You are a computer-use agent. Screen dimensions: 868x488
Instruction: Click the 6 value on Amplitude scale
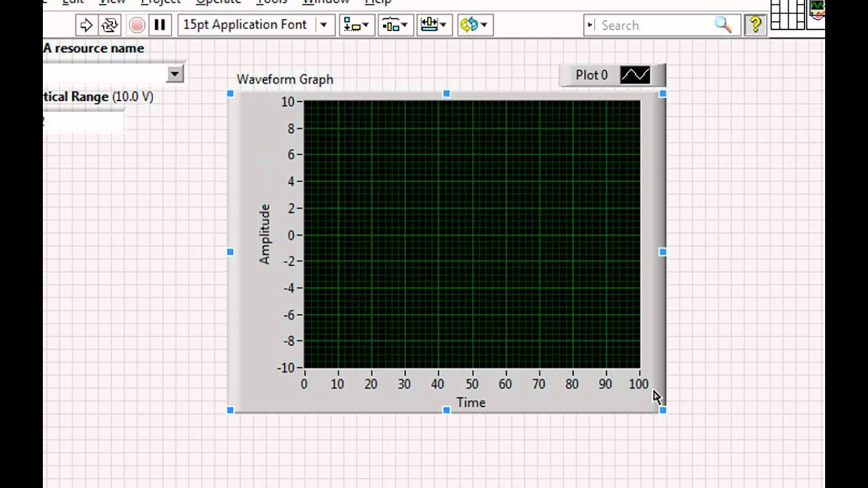pyautogui.click(x=290, y=155)
